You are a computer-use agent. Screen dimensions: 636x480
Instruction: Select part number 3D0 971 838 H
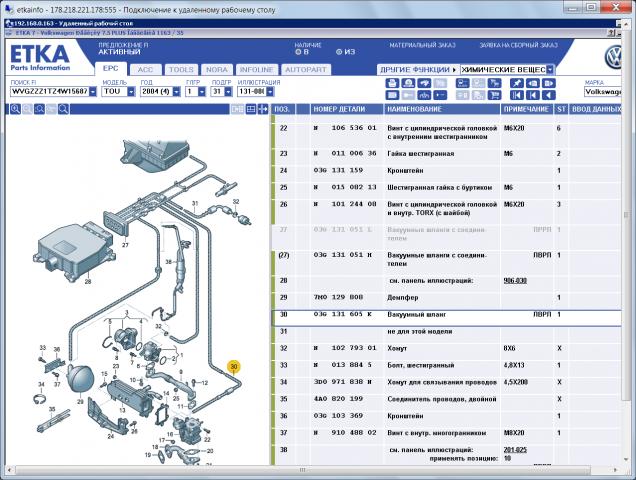pos(343,382)
